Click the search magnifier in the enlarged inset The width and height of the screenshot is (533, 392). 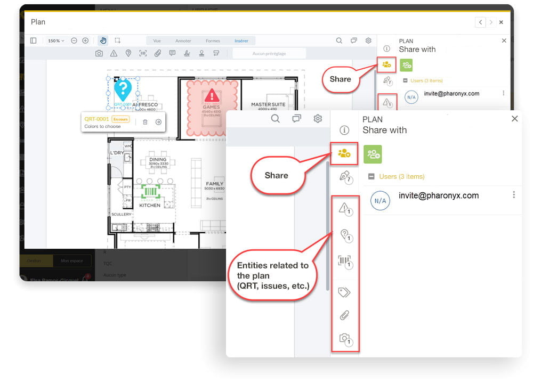(x=276, y=119)
